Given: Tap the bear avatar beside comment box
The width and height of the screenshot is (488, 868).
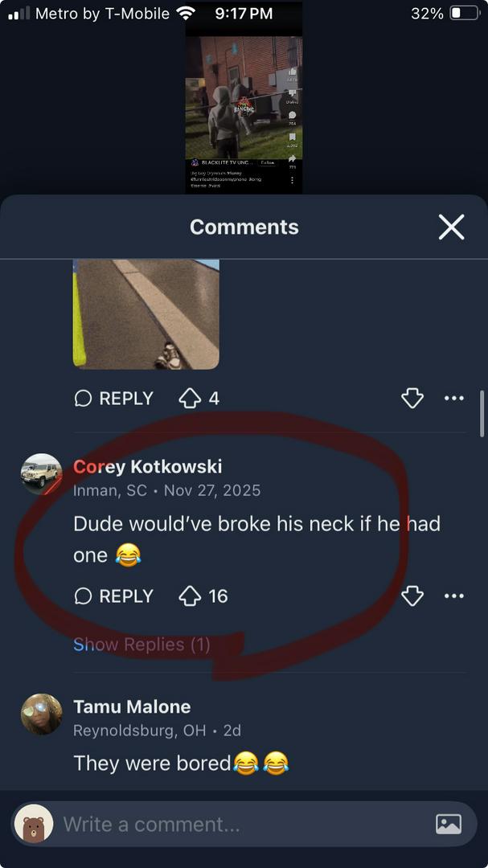Looking at the screenshot, I should [34, 825].
